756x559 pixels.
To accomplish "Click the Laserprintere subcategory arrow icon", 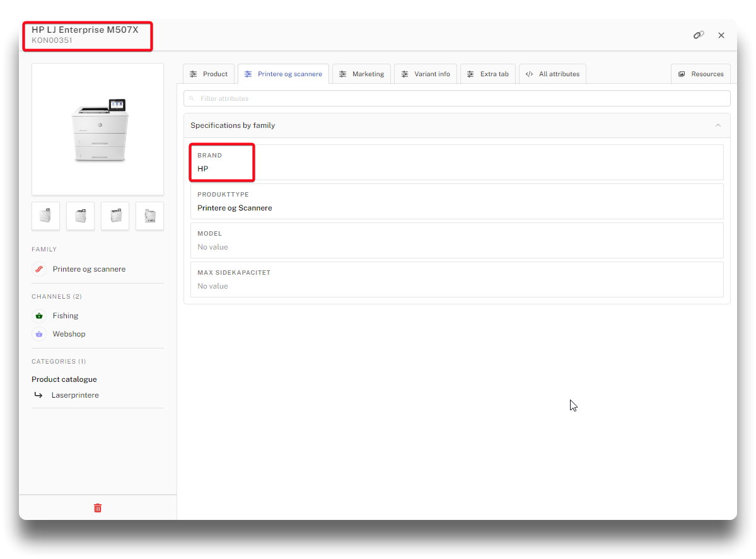I will (38, 395).
